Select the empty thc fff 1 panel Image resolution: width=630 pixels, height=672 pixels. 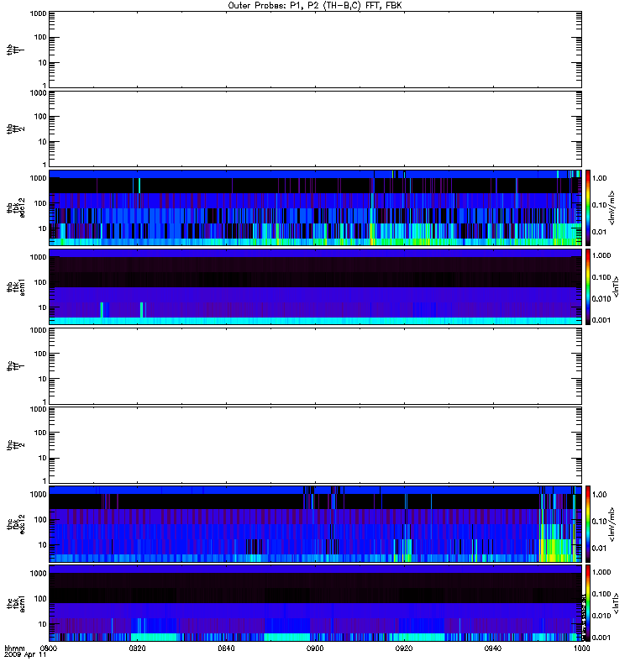click(315, 366)
